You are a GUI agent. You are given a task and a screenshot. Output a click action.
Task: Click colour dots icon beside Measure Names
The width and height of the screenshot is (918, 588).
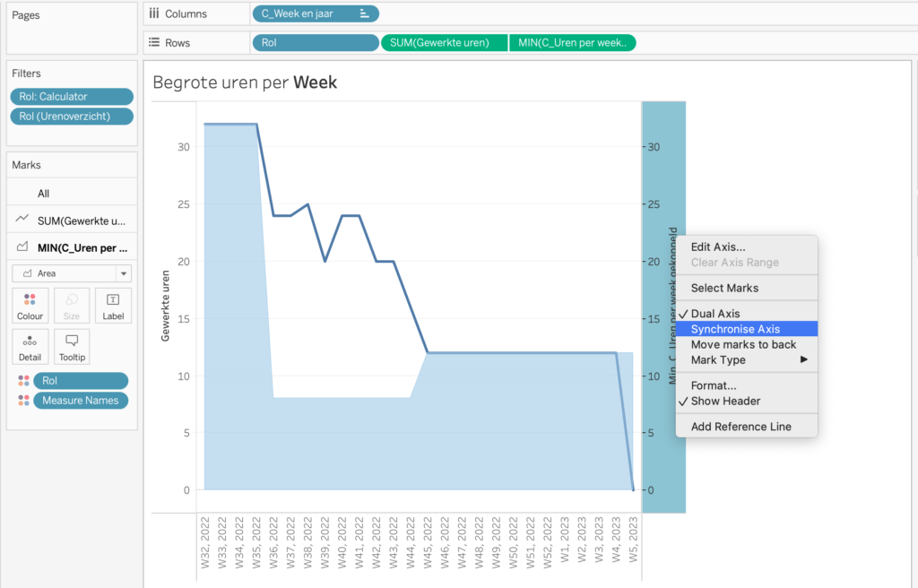[x=22, y=401]
